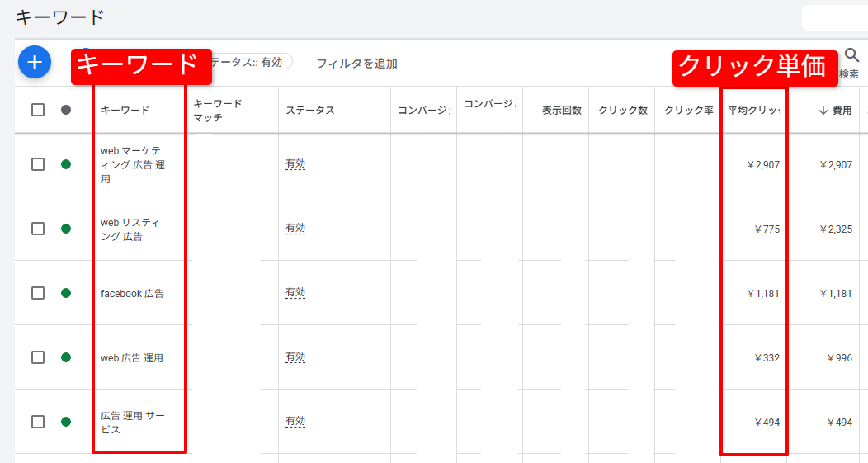Select keyword facebook 広告
868x463 pixels.
tap(132, 294)
